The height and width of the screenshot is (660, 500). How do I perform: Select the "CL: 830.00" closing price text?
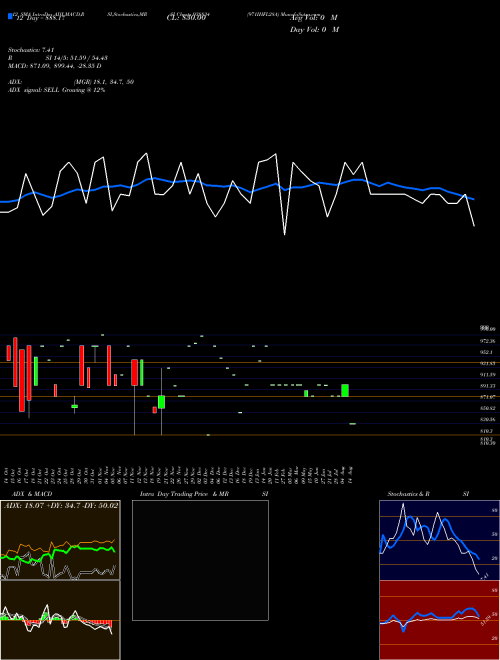186,18
